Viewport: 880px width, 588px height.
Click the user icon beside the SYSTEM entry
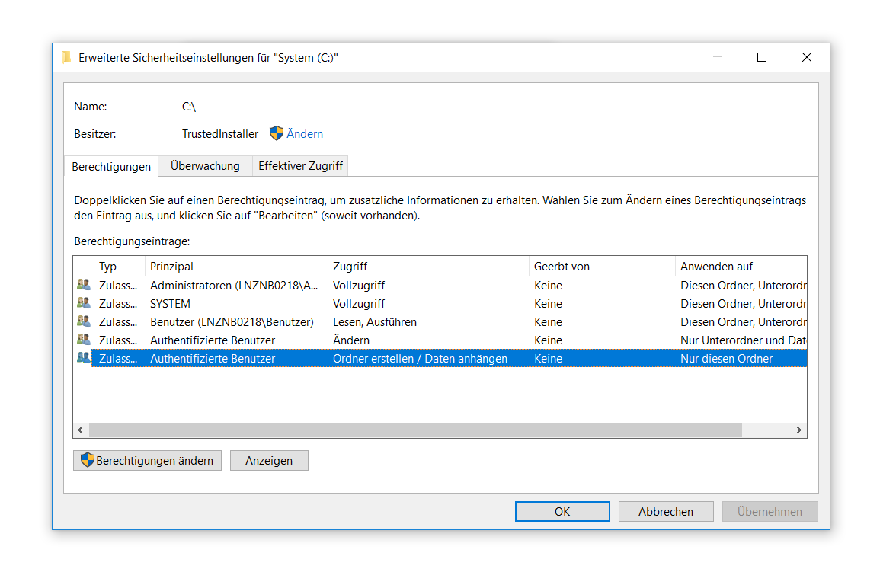click(x=83, y=303)
